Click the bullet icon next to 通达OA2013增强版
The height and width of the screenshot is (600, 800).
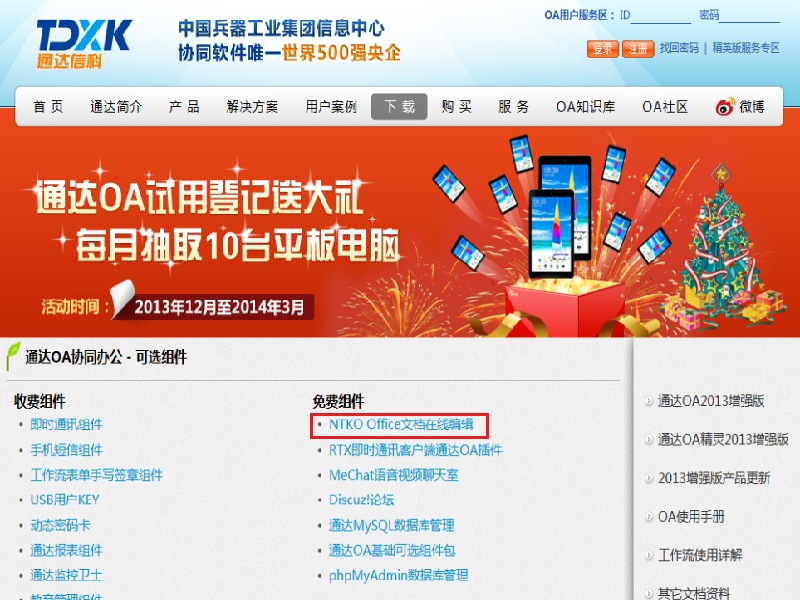649,402
